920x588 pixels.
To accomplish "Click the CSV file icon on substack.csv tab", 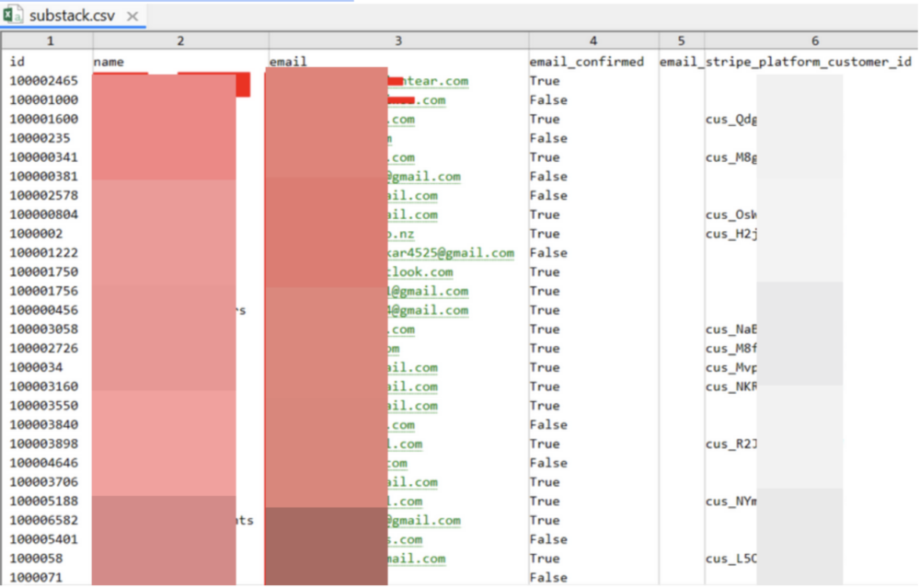I will (x=16, y=16).
